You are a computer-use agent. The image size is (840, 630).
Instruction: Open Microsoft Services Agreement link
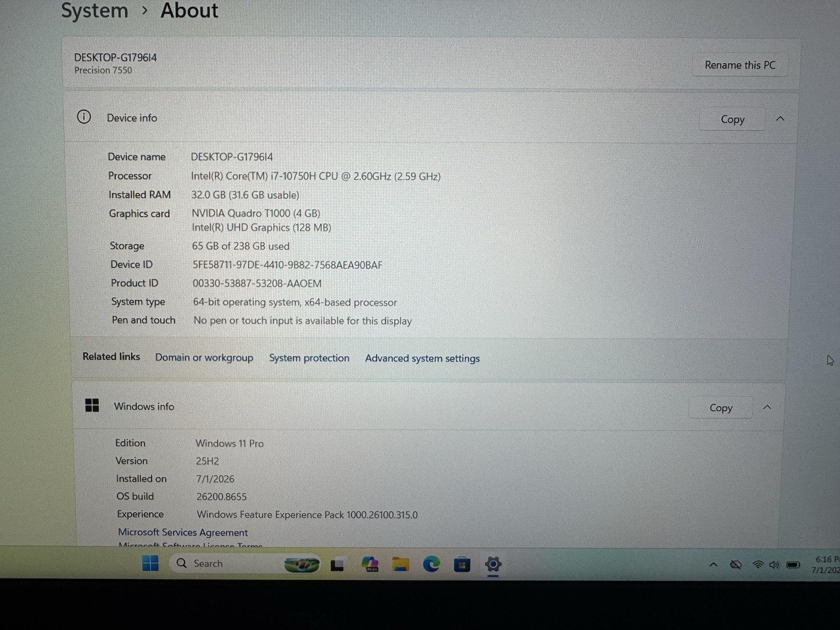pyautogui.click(x=183, y=532)
